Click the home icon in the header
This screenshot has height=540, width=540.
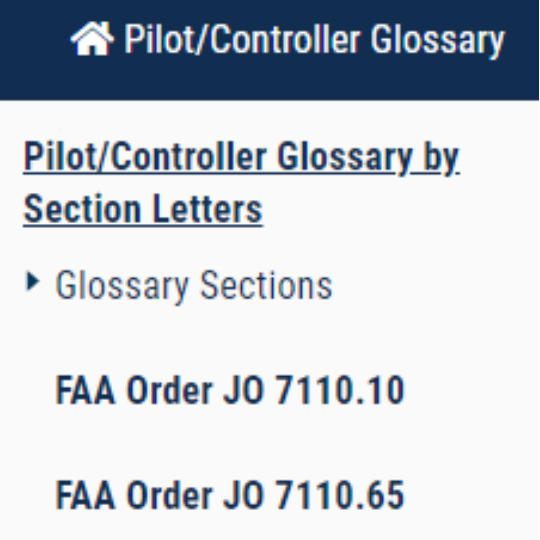pos(92,39)
